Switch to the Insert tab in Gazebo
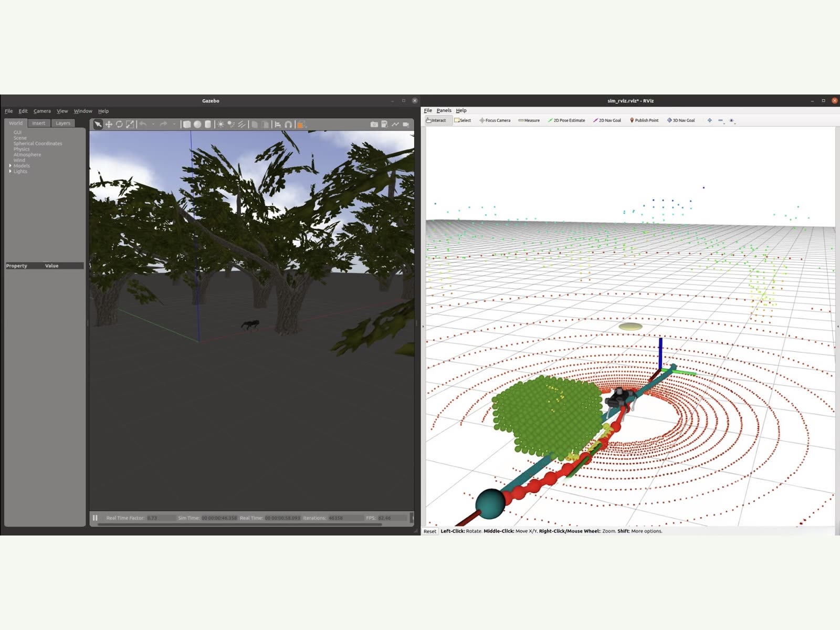This screenshot has width=840, height=630. point(39,123)
